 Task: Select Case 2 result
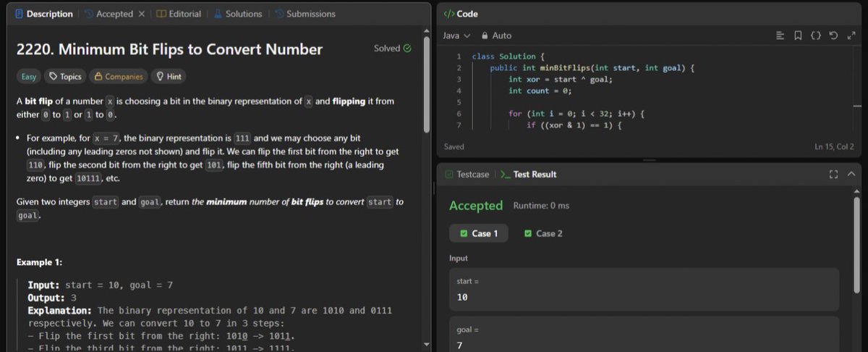tap(543, 233)
